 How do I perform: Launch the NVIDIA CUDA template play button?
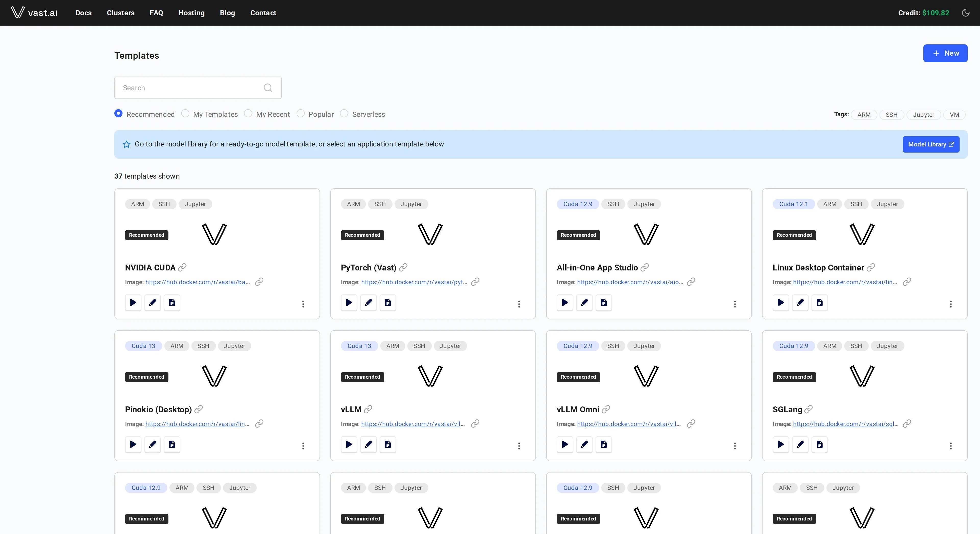[x=133, y=303]
